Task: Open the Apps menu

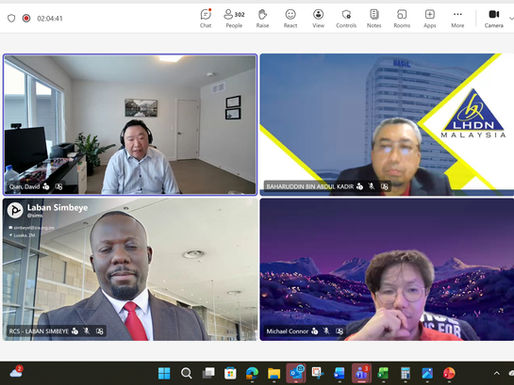Action: 430,18
